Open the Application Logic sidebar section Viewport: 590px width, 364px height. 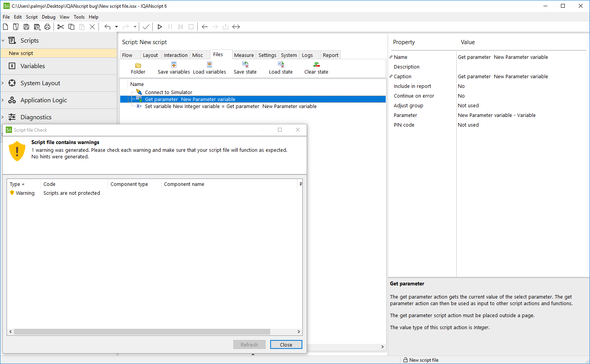59,100
